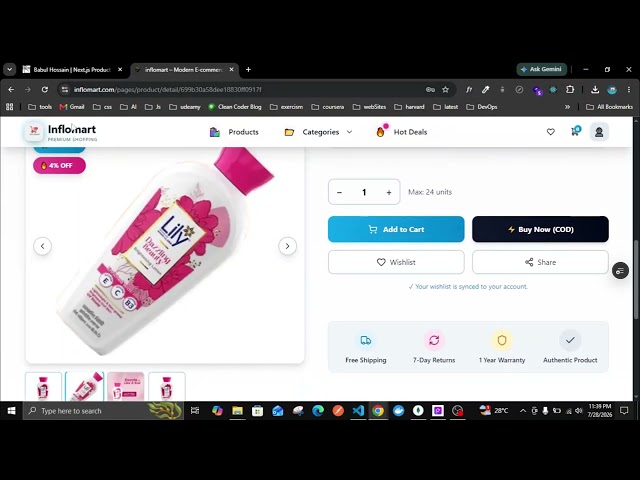The height and width of the screenshot is (480, 640).
Task: Share this product
Action: (x=540, y=262)
